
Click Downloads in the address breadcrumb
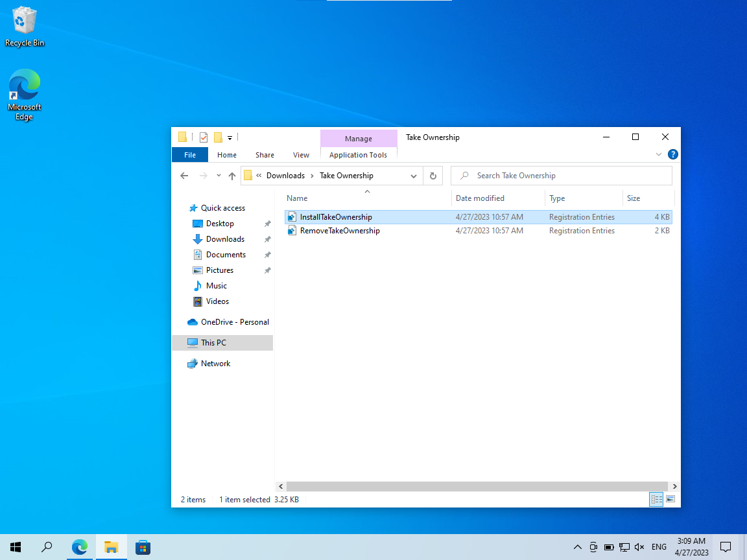tap(285, 176)
